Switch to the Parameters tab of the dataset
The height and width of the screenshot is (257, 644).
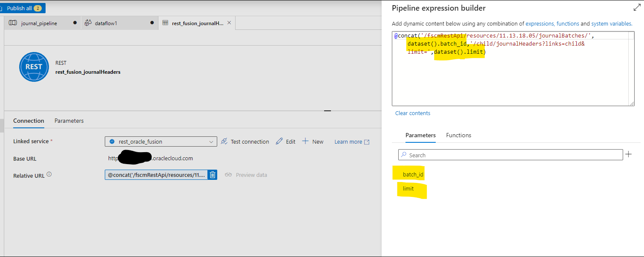(x=69, y=121)
